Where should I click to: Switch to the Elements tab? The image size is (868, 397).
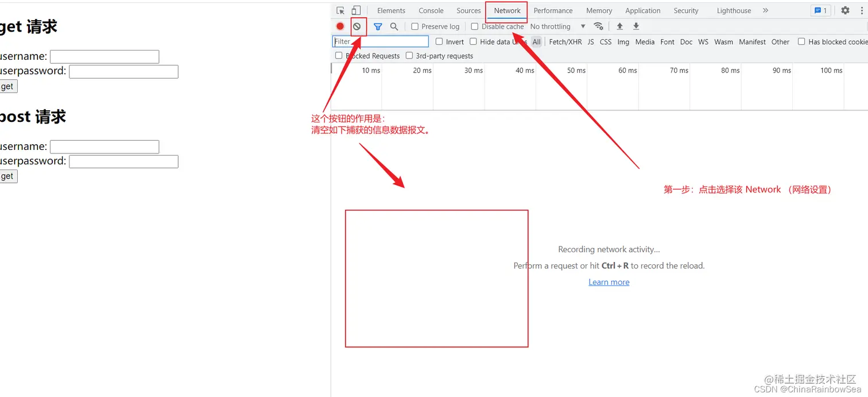click(391, 10)
